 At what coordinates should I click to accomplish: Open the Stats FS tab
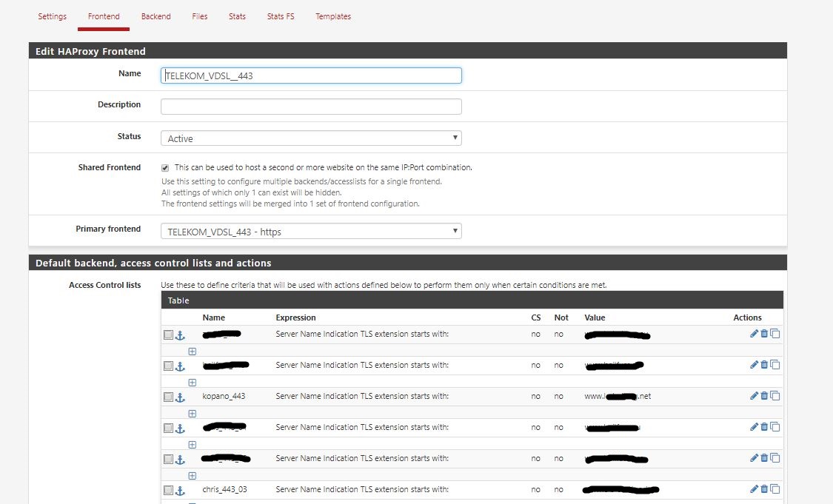click(281, 16)
